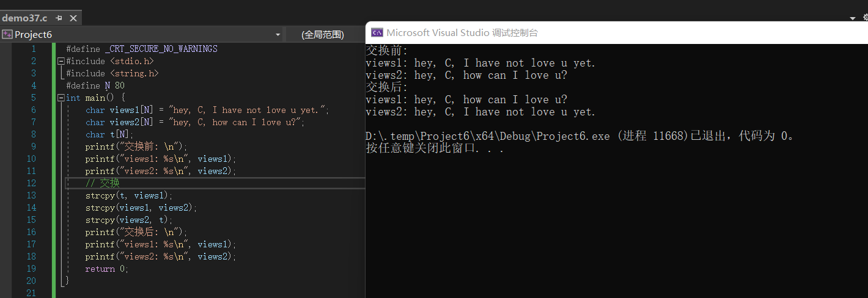This screenshot has width=868, height=298.
Task: Click the 'char t[N];' declaration
Action: click(x=109, y=134)
